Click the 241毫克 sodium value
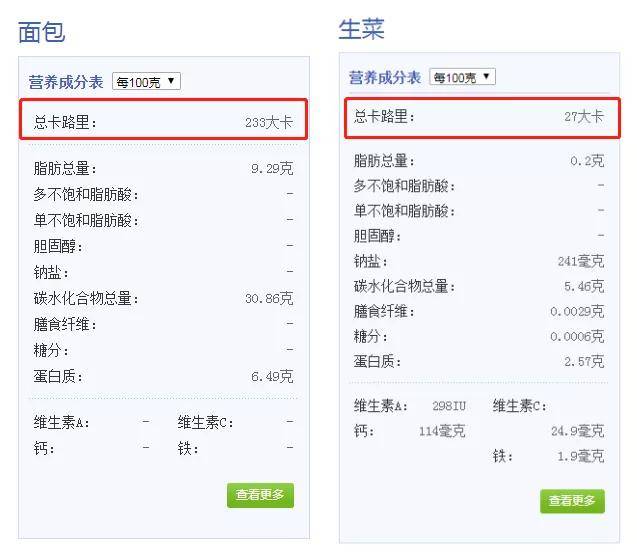The image size is (637, 558). [x=581, y=261]
